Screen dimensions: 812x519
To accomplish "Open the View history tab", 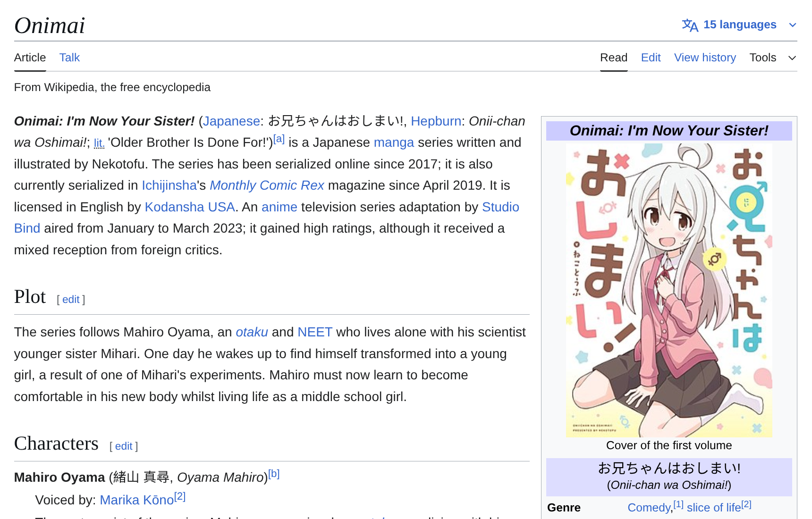I will [705, 58].
